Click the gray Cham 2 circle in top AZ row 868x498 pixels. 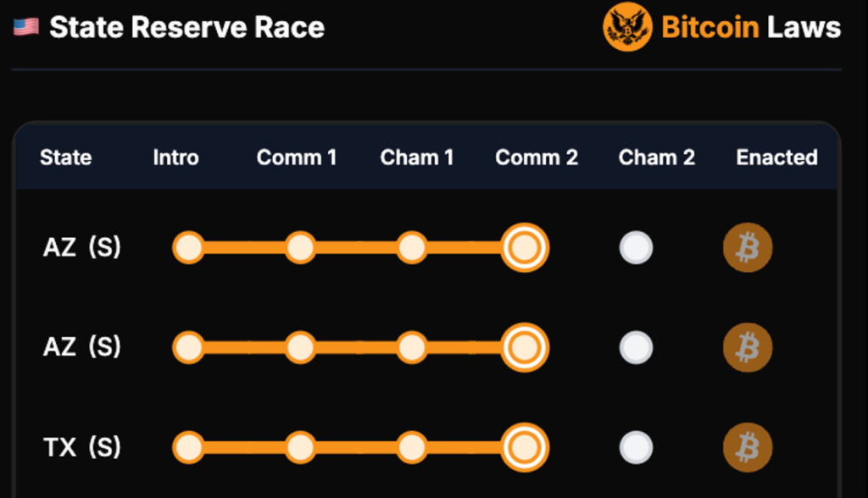coord(636,247)
